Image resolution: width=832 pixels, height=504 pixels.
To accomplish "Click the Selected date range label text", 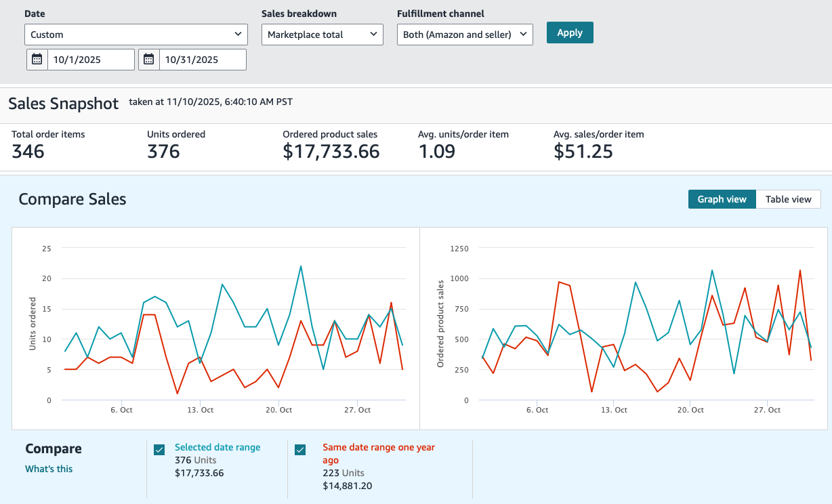I will [x=217, y=447].
